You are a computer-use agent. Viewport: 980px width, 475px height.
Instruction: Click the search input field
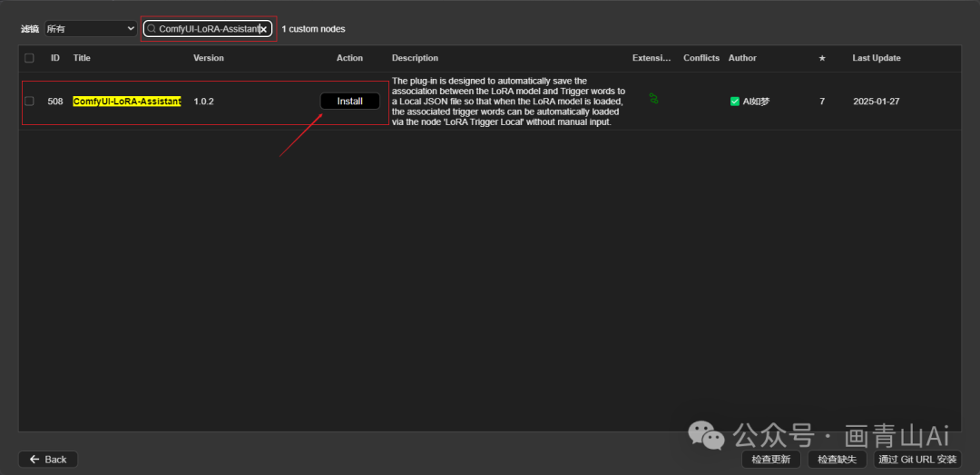coord(208,29)
